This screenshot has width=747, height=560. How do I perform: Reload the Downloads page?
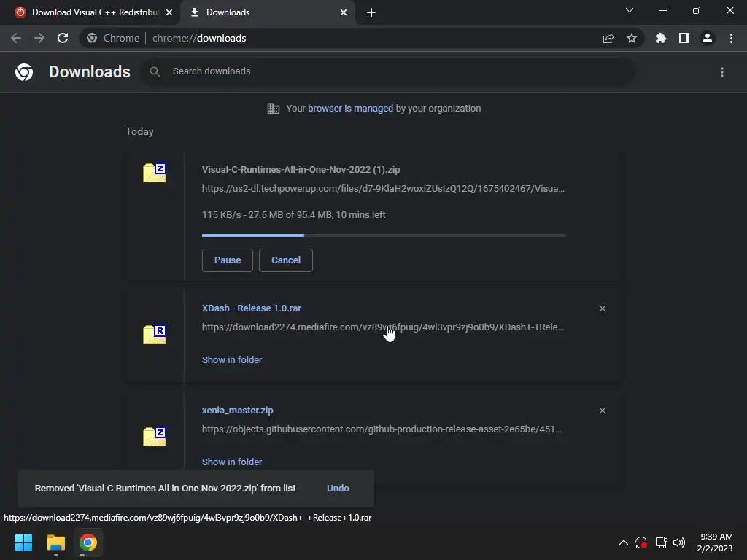click(x=63, y=38)
